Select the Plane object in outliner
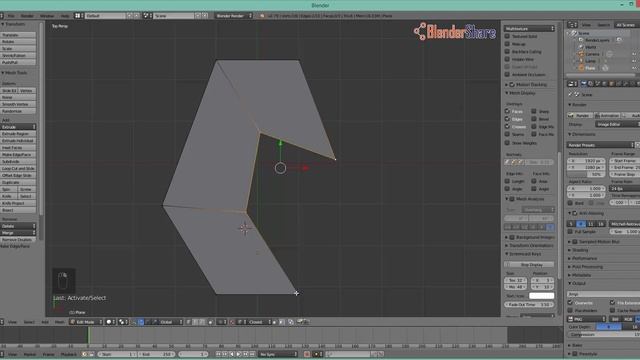This screenshot has height=360, width=640. [x=590, y=68]
